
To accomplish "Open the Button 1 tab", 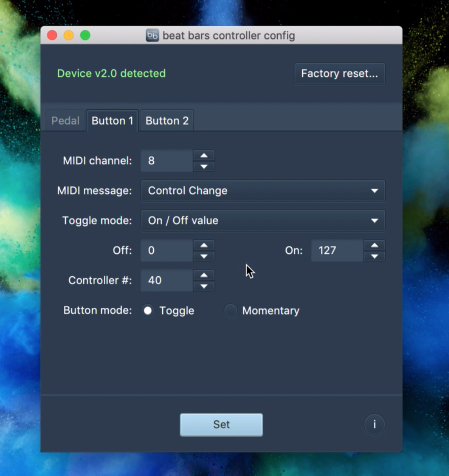I will point(112,121).
